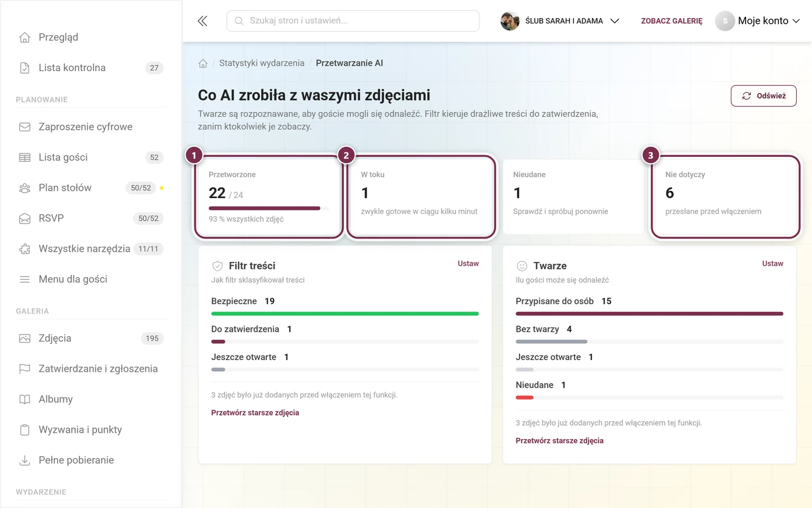The width and height of the screenshot is (812, 508).
Task: Click the Przypisane do osób progress bar
Action: point(650,314)
